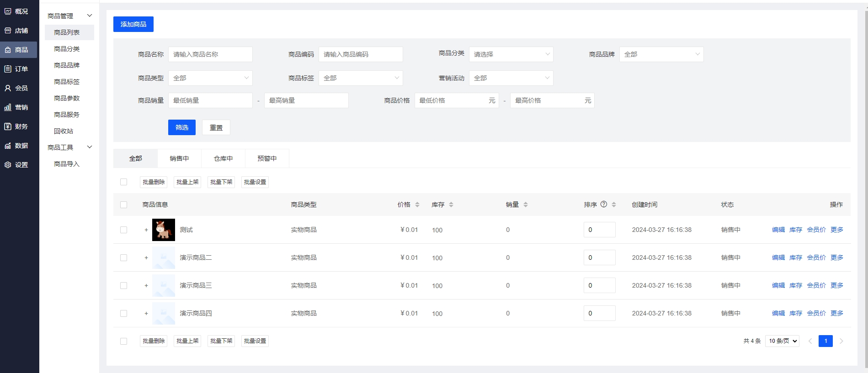The width and height of the screenshot is (868, 373).
Task: Sort table by 销量 sort arrows
Action: (526, 205)
